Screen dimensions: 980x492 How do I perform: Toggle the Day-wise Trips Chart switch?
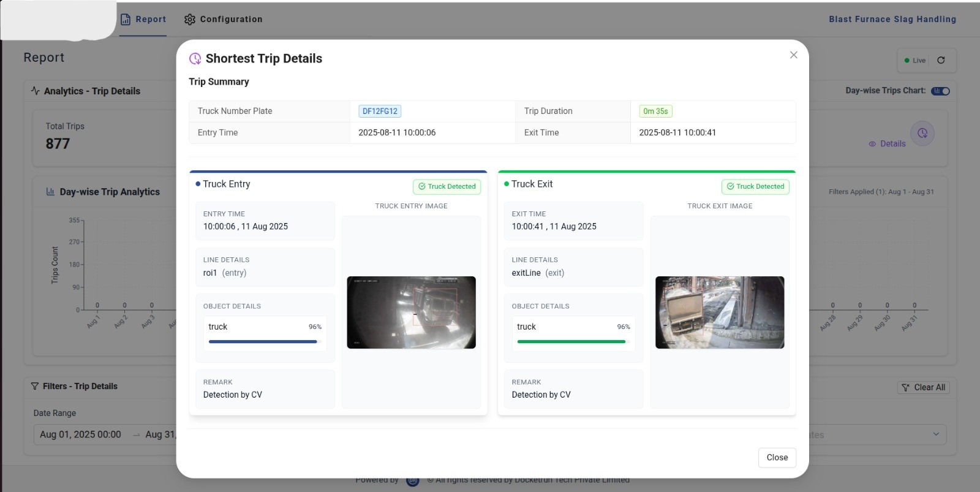click(x=940, y=91)
